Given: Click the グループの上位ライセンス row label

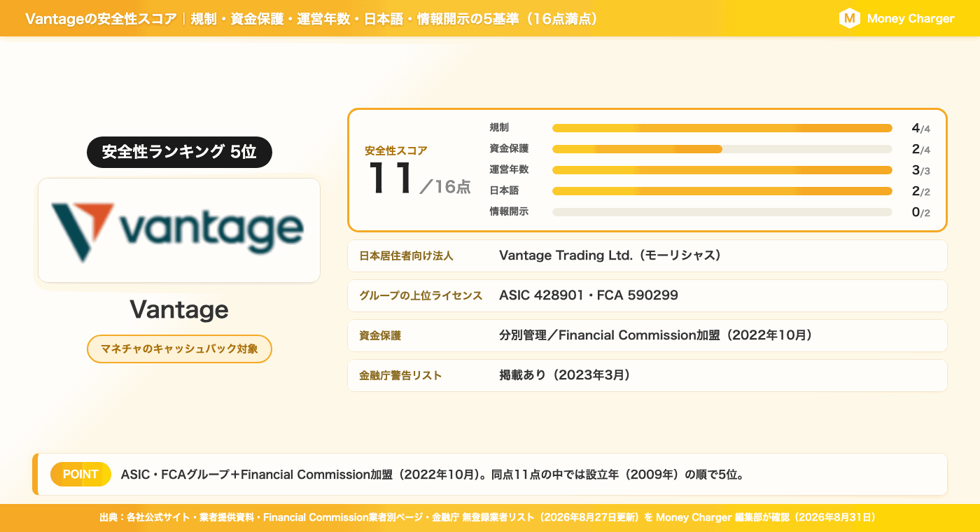Looking at the screenshot, I should (421, 296).
